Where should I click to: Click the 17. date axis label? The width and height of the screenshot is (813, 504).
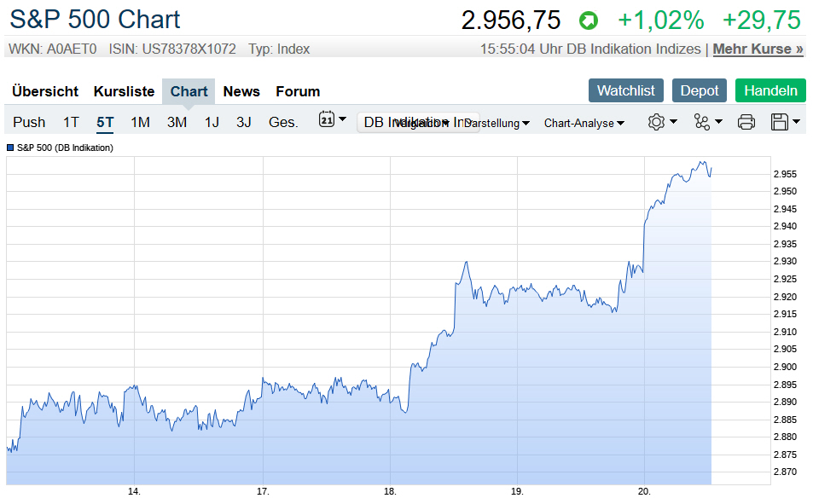(x=263, y=491)
